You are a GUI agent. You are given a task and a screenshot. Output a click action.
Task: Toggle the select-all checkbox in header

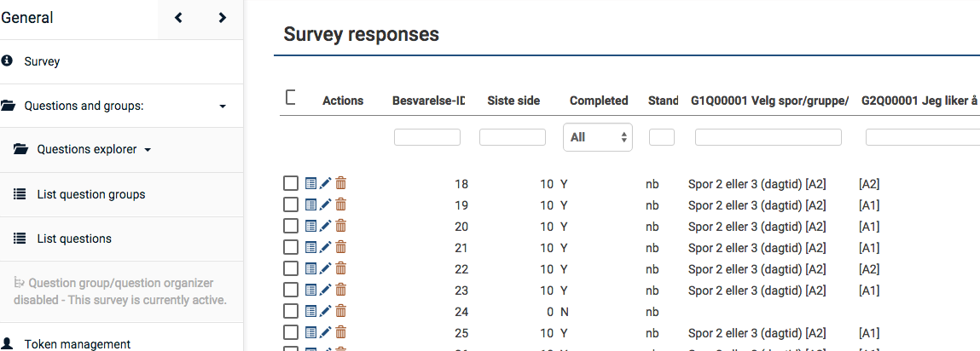(x=291, y=98)
